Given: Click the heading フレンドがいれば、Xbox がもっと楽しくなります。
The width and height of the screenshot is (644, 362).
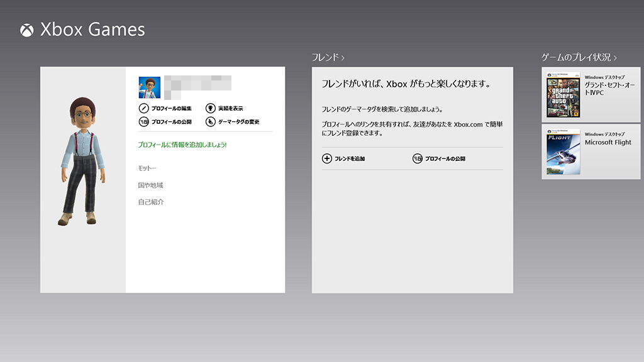Looking at the screenshot, I should click(x=406, y=84).
